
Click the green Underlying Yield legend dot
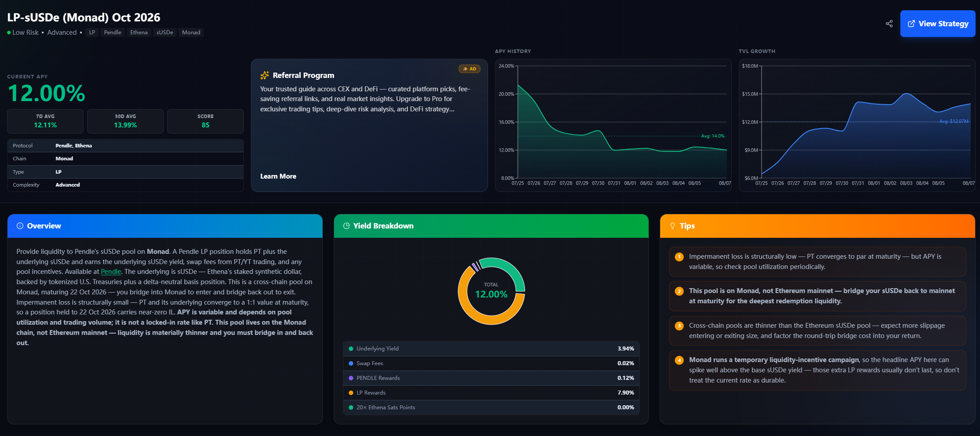pos(351,349)
